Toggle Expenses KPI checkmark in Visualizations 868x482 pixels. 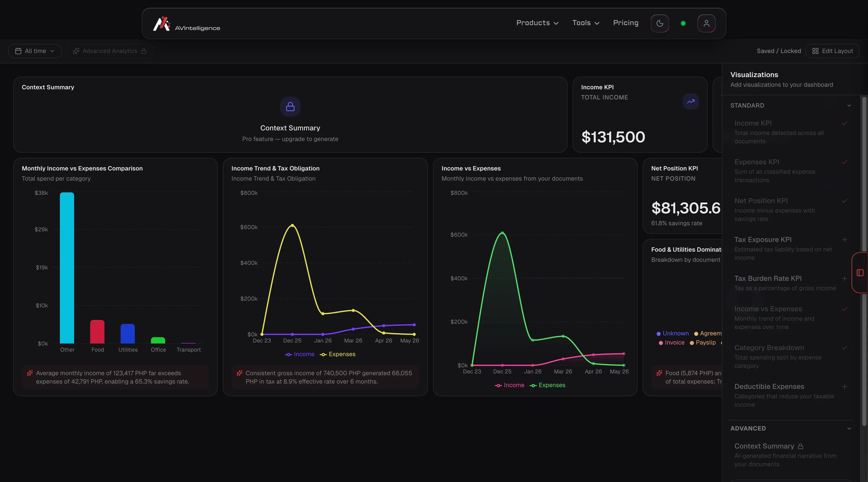pyautogui.click(x=844, y=162)
